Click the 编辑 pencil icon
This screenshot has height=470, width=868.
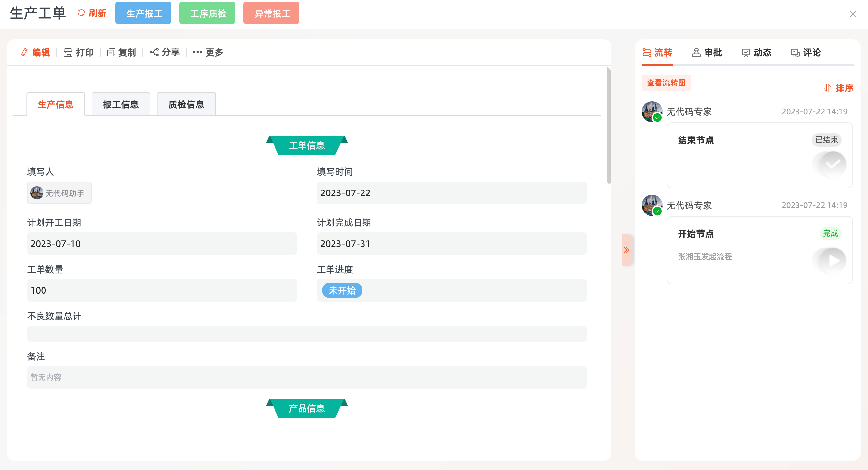[25, 52]
